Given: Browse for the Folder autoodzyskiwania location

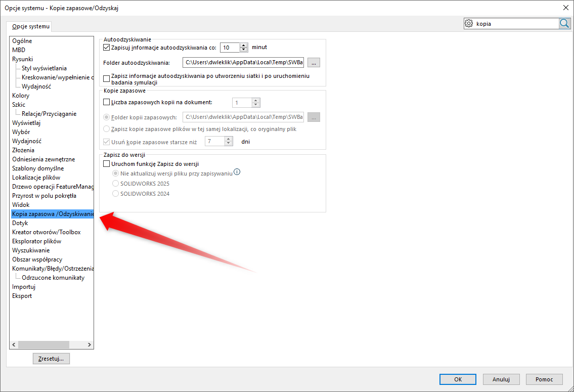Looking at the screenshot, I should coord(314,63).
